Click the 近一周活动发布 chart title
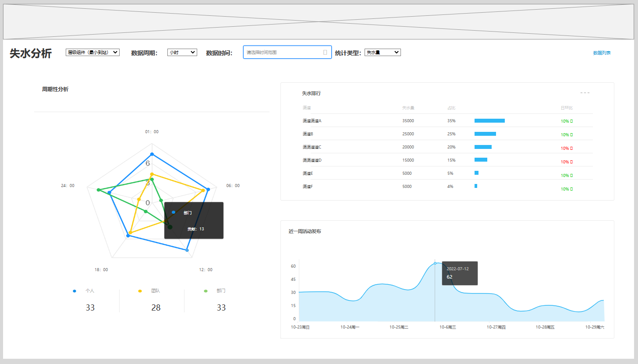Screen dimensions: 638x364 click(x=305, y=231)
